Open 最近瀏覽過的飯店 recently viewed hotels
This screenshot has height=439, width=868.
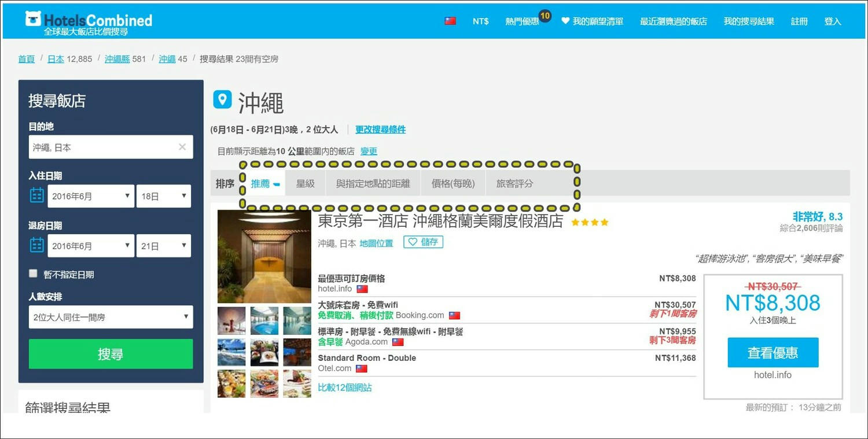(674, 21)
